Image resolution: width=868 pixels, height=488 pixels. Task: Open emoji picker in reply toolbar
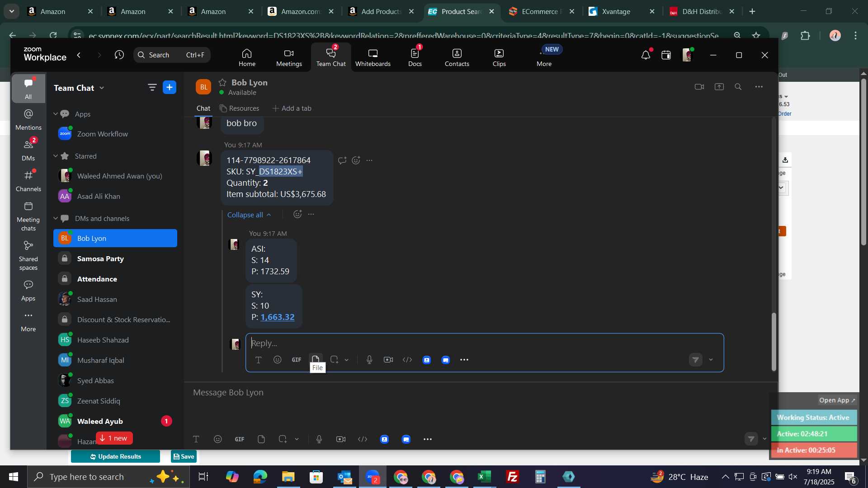(277, 360)
